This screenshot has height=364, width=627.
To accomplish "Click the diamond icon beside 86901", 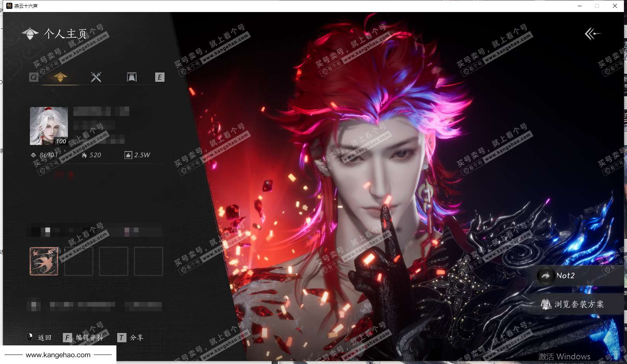I will click(33, 155).
